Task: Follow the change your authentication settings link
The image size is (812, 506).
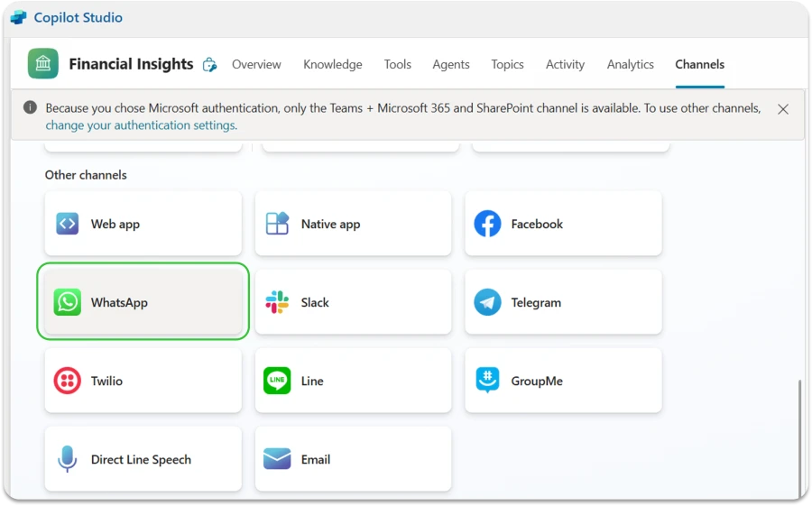Action: point(141,125)
